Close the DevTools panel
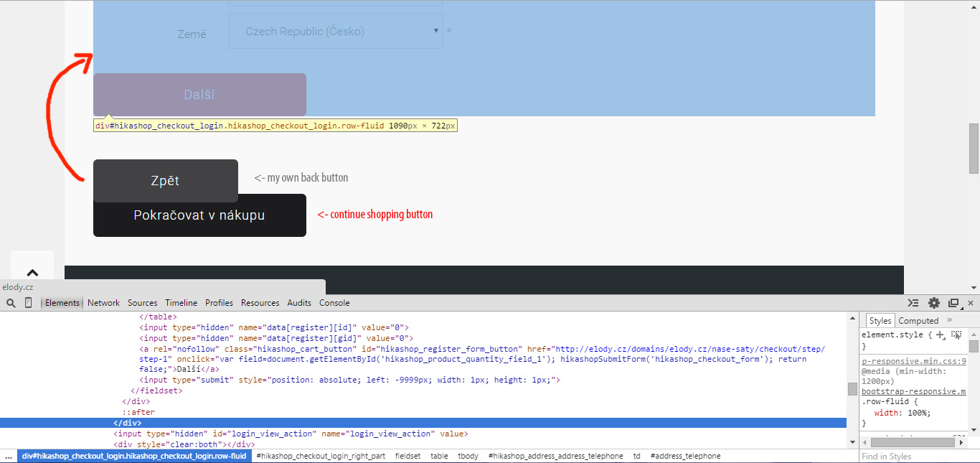 click(x=971, y=303)
